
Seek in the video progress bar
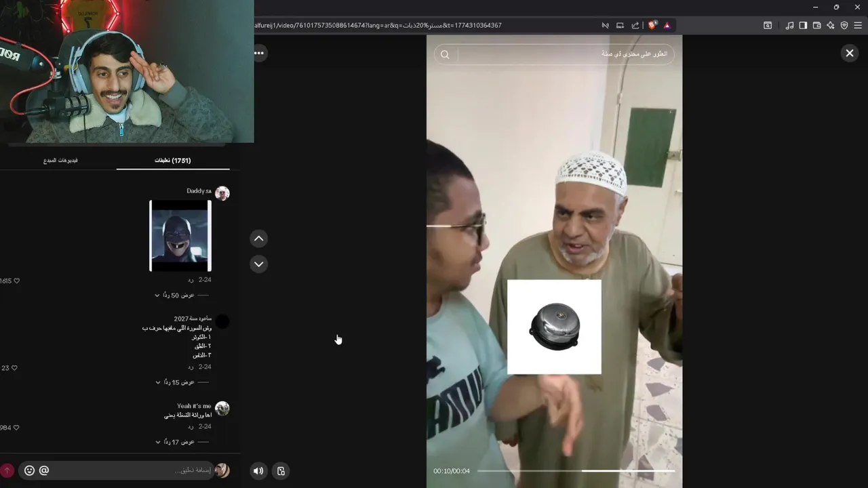pyautogui.click(x=576, y=470)
